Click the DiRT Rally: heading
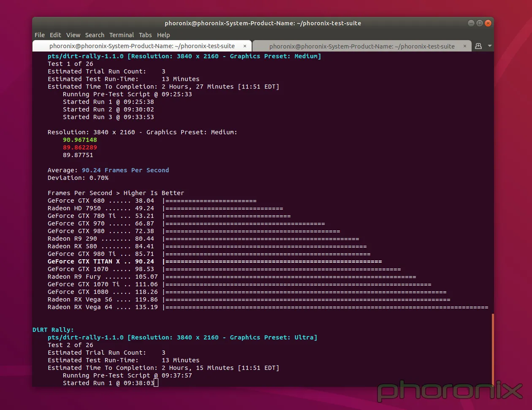Viewport: 532px width, 410px height. click(53, 330)
